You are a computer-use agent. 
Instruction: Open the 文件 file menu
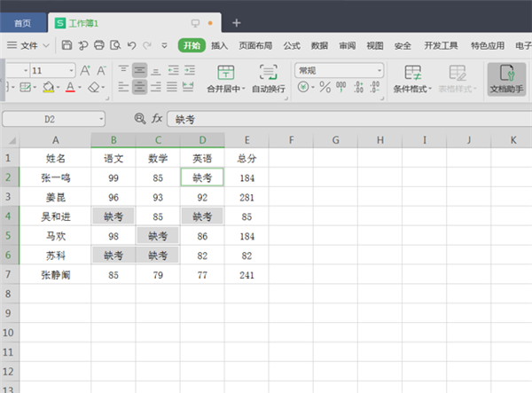pos(30,45)
